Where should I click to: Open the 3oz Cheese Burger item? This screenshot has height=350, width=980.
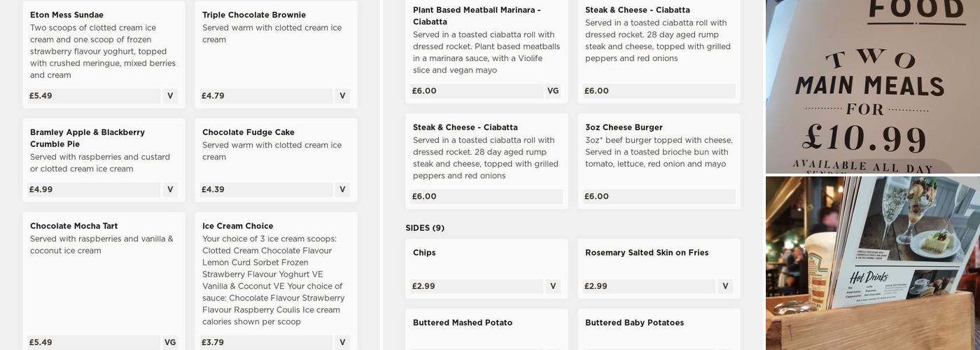point(624,127)
